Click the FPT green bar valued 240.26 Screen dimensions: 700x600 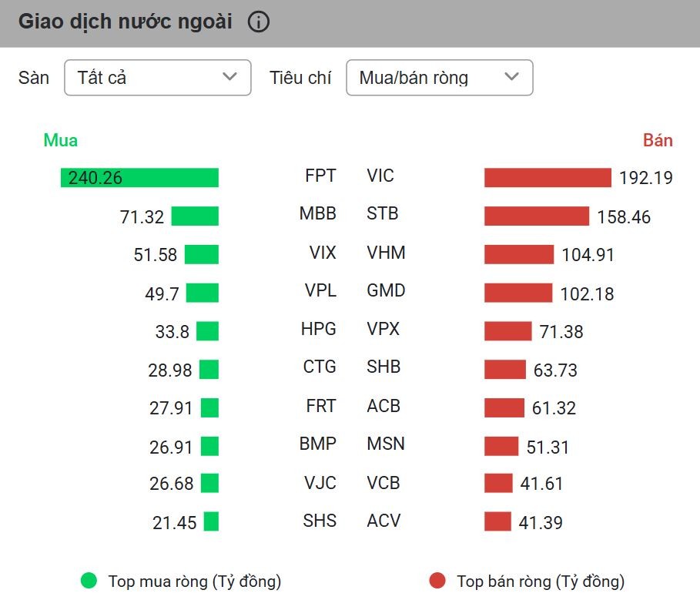pyautogui.click(x=139, y=178)
